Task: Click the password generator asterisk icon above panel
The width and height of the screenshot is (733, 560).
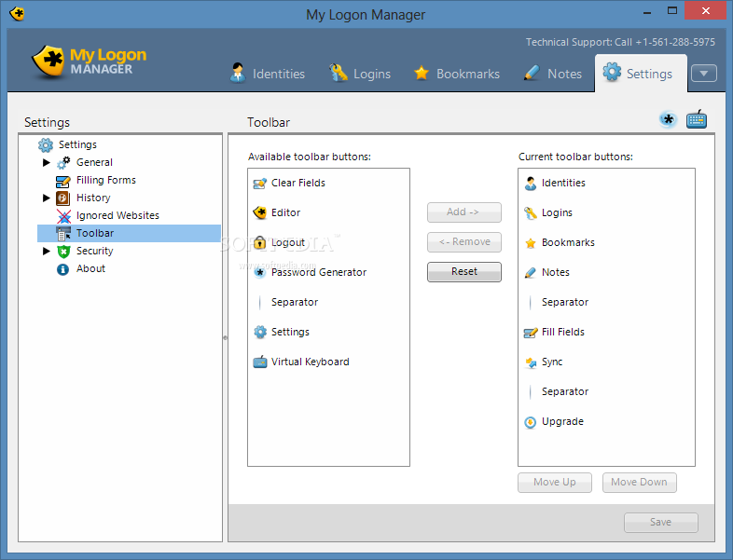Action: click(669, 119)
